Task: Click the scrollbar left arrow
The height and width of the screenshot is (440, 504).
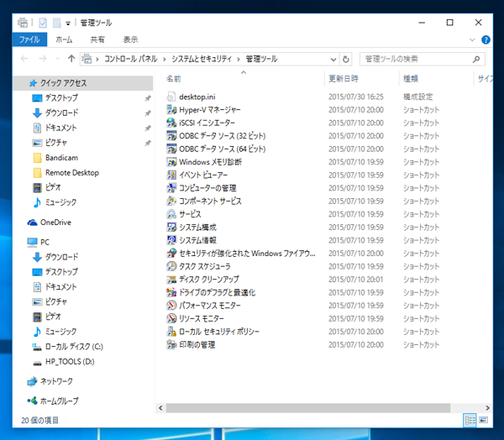Action: (160, 408)
